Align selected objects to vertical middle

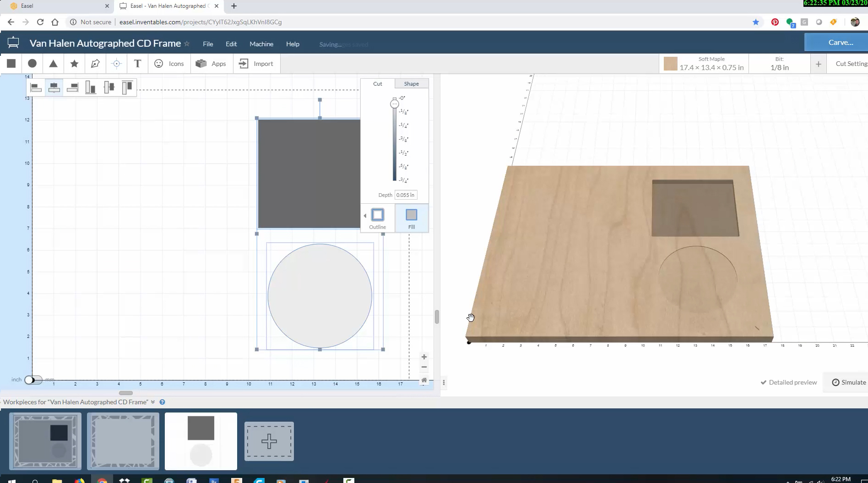tap(109, 87)
